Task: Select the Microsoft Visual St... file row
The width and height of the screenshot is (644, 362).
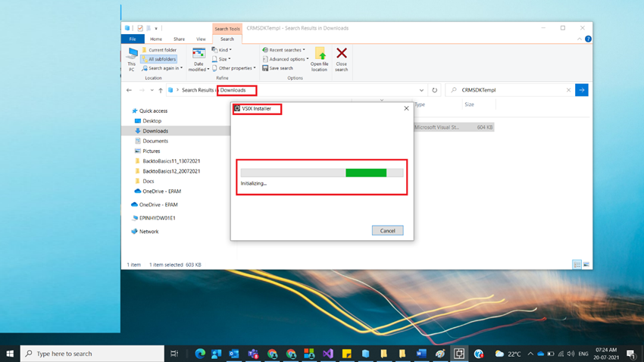Action: 453,127
